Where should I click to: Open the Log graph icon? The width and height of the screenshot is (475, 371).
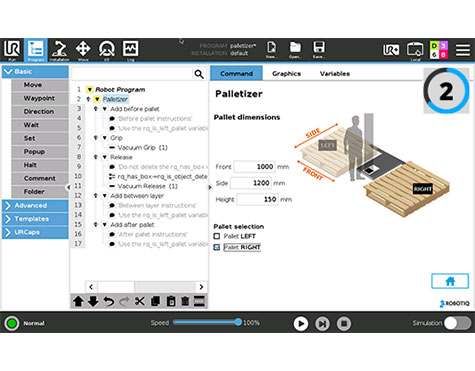click(130, 50)
